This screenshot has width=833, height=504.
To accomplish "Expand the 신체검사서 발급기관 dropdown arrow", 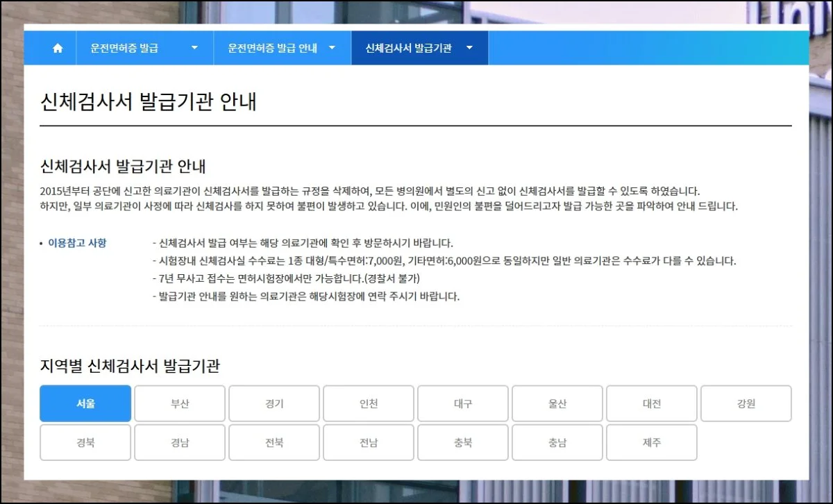I will tap(470, 48).
